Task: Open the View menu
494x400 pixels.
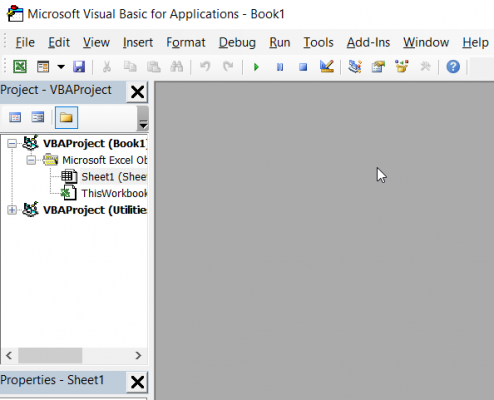Action: pyautogui.click(x=96, y=43)
